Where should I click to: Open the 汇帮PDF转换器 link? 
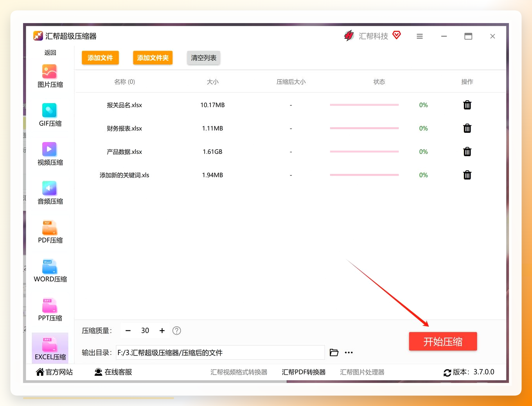point(304,372)
